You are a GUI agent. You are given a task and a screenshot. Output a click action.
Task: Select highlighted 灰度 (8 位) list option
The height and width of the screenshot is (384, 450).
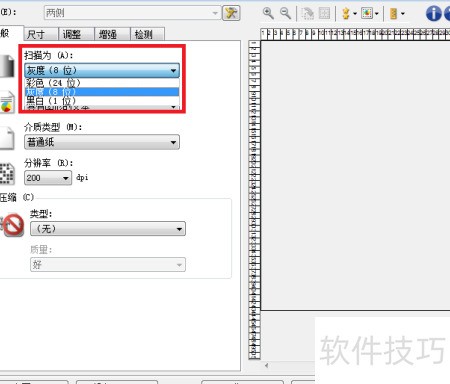(102, 92)
